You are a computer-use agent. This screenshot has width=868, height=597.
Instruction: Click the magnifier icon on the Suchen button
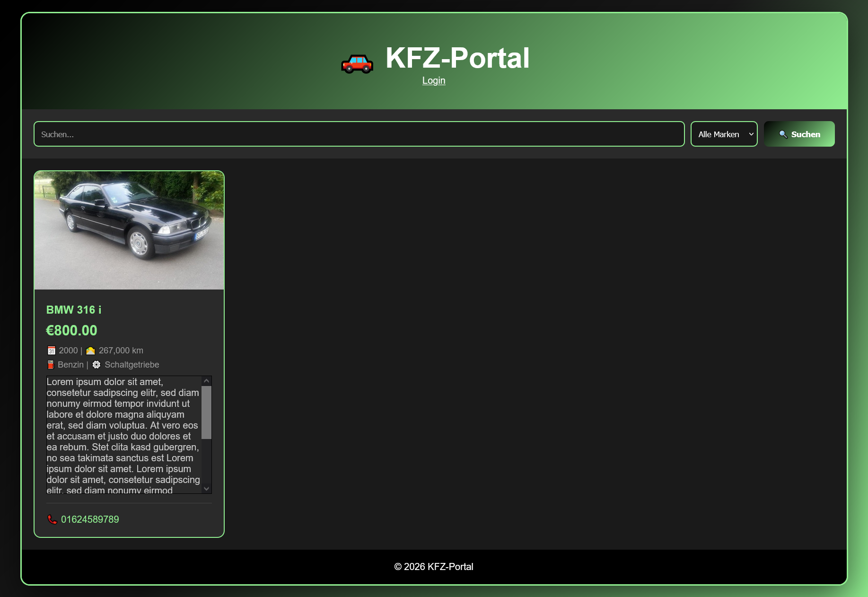click(x=783, y=134)
